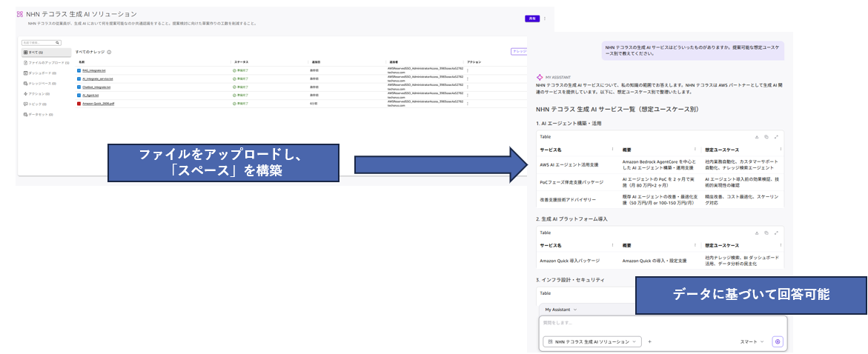The height and width of the screenshot is (354, 868).
Task: Click the red PDF icon beside Amazon Quick_2606.pdf
Action: click(x=79, y=104)
